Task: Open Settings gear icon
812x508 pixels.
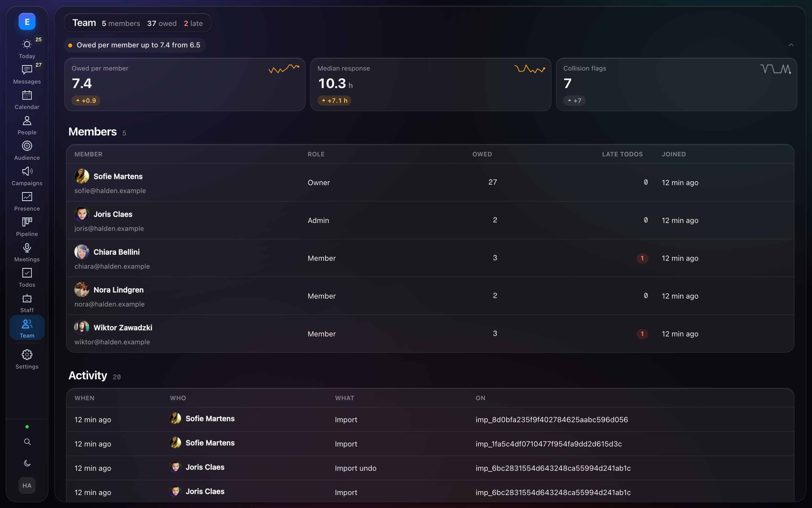Action: pos(27,354)
